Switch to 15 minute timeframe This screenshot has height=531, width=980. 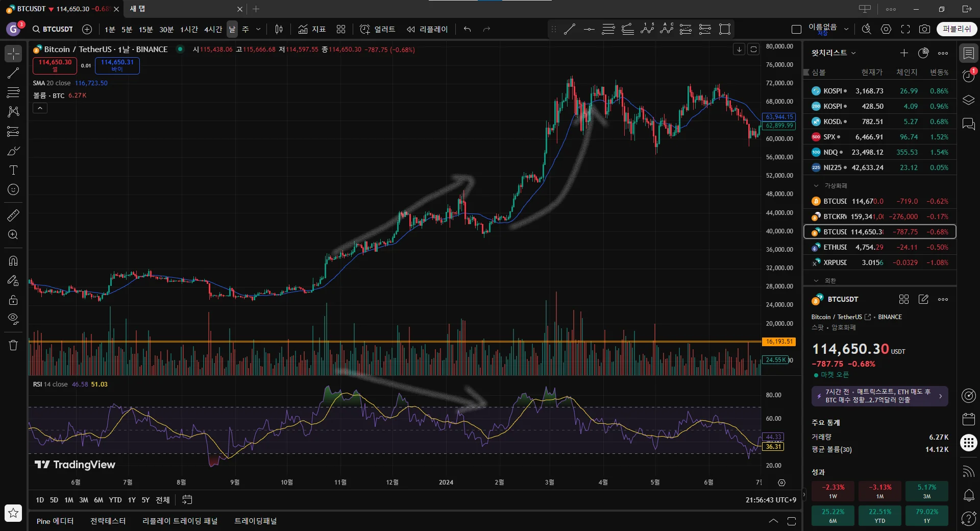tap(146, 29)
